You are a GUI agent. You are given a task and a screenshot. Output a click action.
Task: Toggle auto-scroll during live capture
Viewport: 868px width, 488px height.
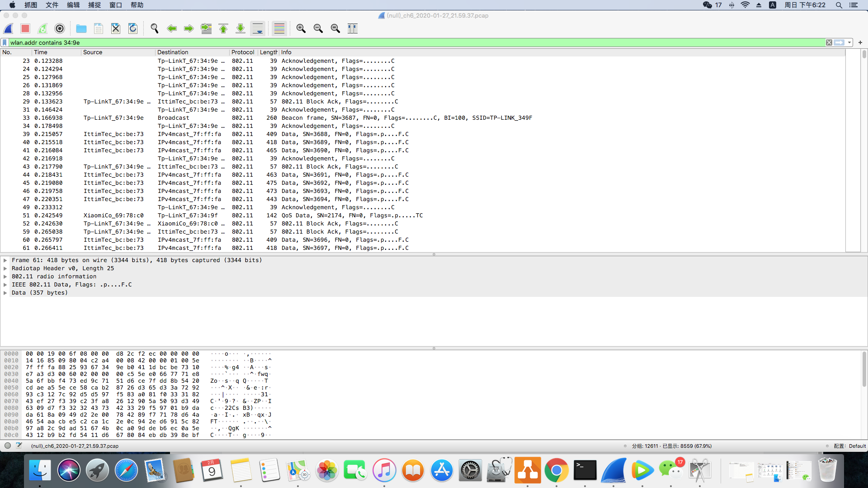pos(258,28)
